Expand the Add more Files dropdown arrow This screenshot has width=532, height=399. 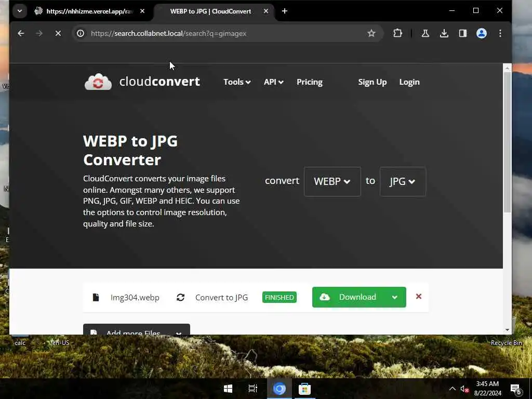pos(179,332)
